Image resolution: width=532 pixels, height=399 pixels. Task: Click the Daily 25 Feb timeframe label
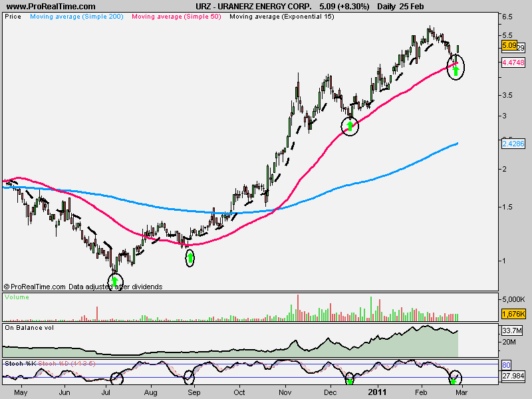pyautogui.click(x=400, y=6)
